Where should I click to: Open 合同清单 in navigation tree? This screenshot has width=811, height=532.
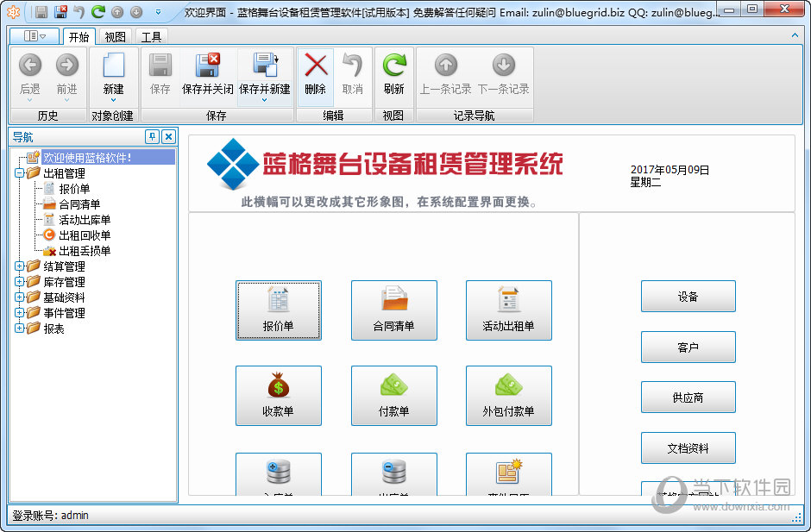tap(79, 204)
